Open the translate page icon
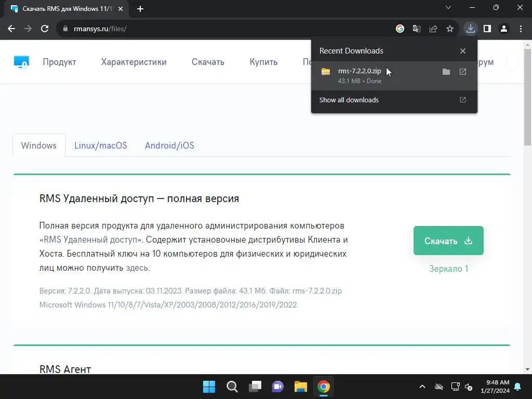The width and height of the screenshot is (532, 399). (417, 29)
